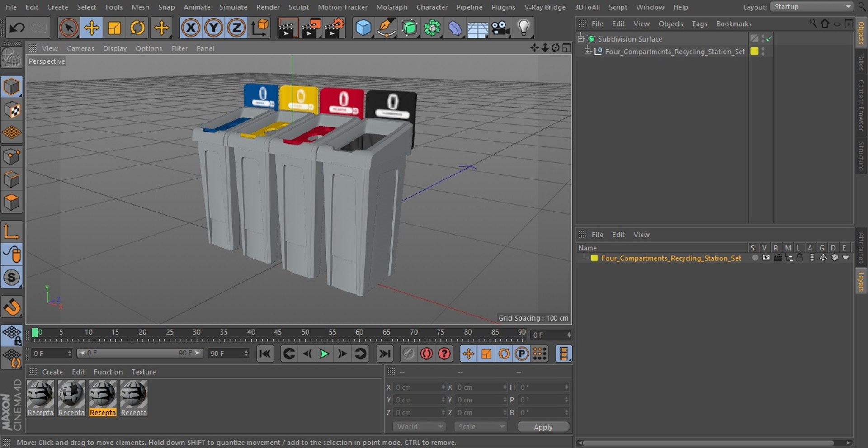868x448 pixels.
Task: Switch to Model mode cube icon
Action: pyautogui.click(x=12, y=87)
